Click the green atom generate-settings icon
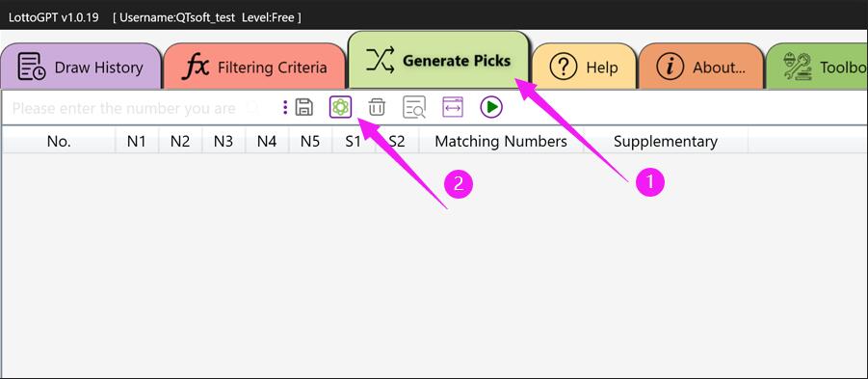 coord(340,107)
